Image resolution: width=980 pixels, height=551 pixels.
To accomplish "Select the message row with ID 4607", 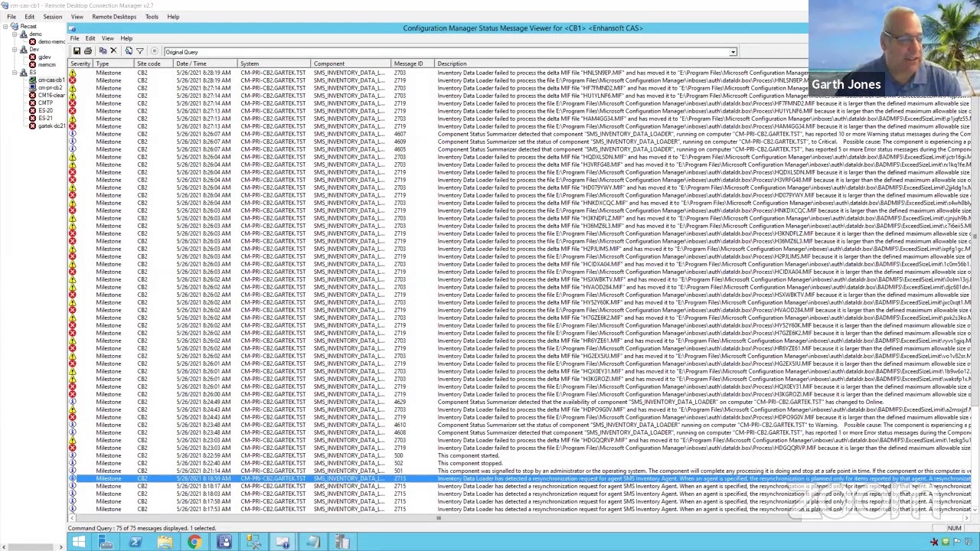I will coord(520,134).
